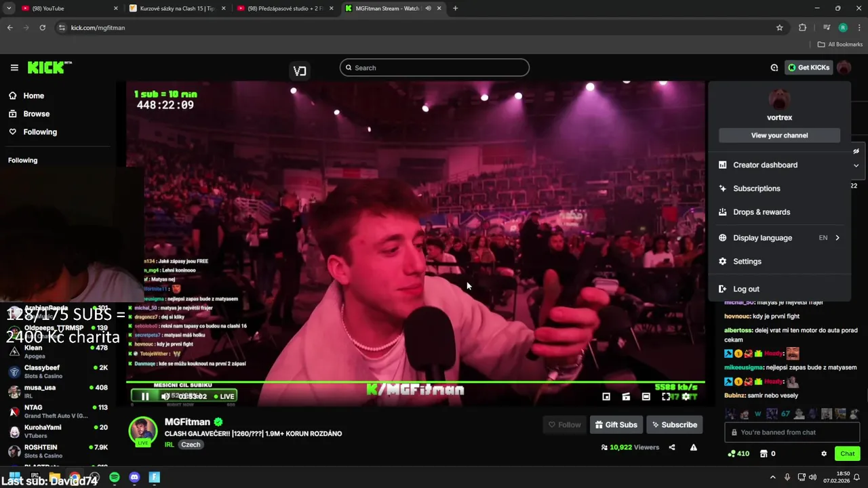Click the green Chat button
This screenshot has width=868, height=488.
[x=848, y=453]
